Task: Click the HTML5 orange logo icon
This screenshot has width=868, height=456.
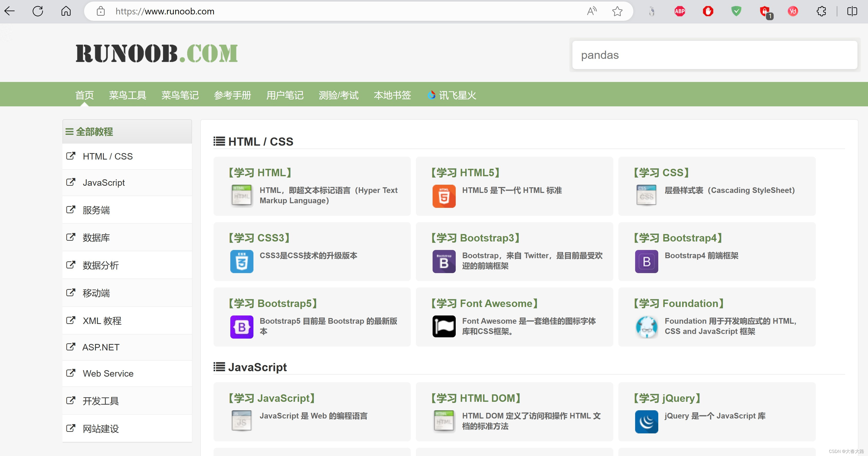Action: (444, 196)
